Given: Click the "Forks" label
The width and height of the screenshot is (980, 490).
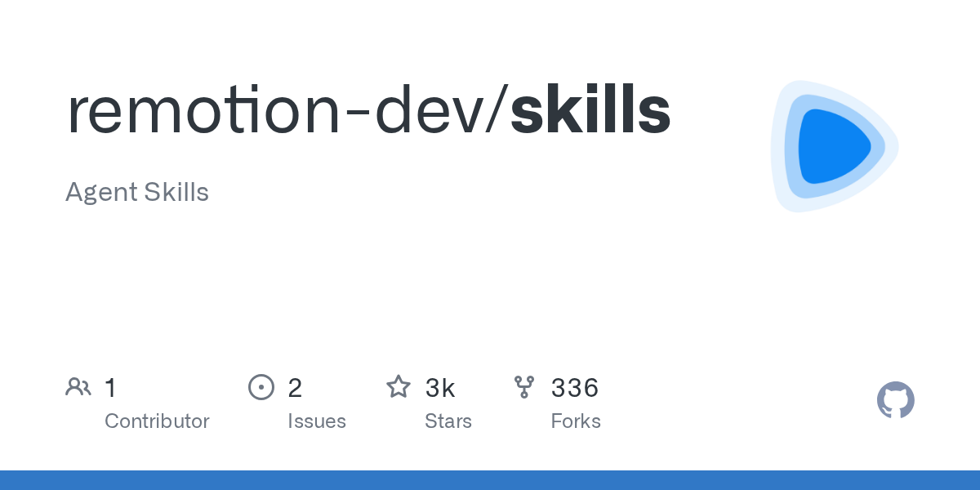Looking at the screenshot, I should coord(576,421).
